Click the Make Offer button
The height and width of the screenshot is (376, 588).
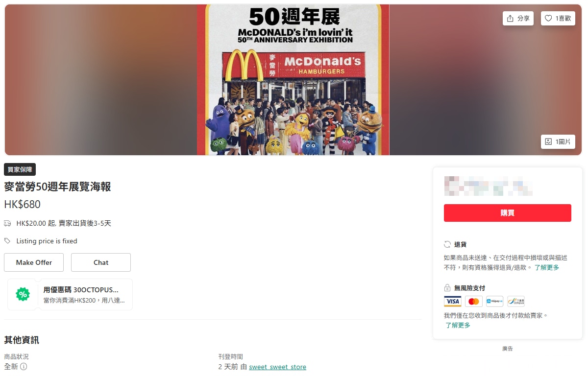34,262
